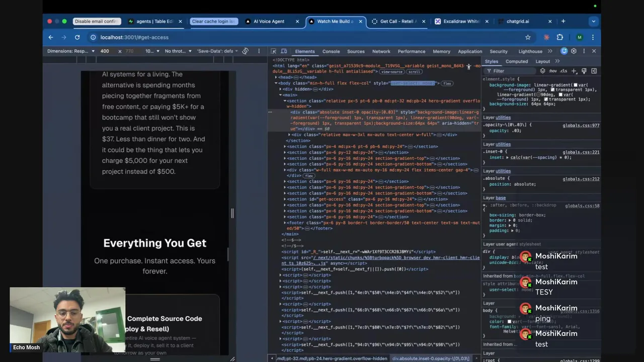The image size is (644, 362).
Task: Toggle the computed styles sidebar icon
Action: coord(594,71)
